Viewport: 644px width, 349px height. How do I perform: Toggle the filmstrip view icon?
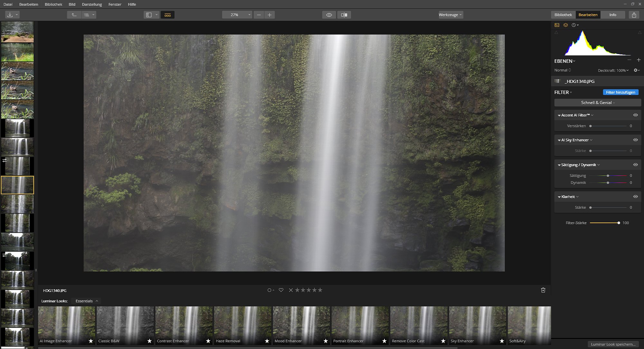coord(167,15)
